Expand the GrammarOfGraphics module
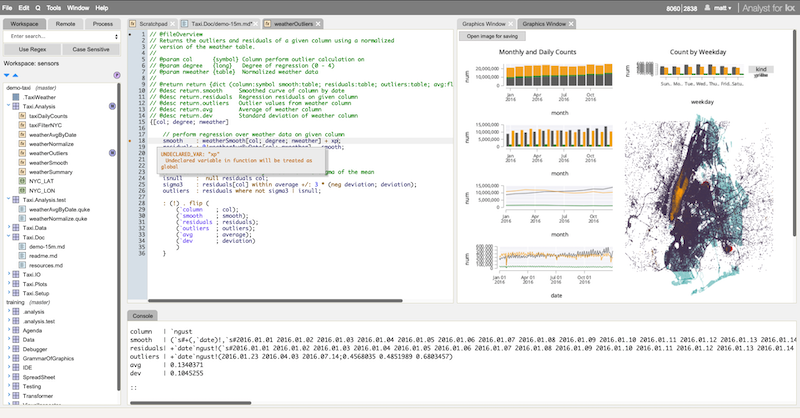The width and height of the screenshot is (800, 418). [9, 358]
